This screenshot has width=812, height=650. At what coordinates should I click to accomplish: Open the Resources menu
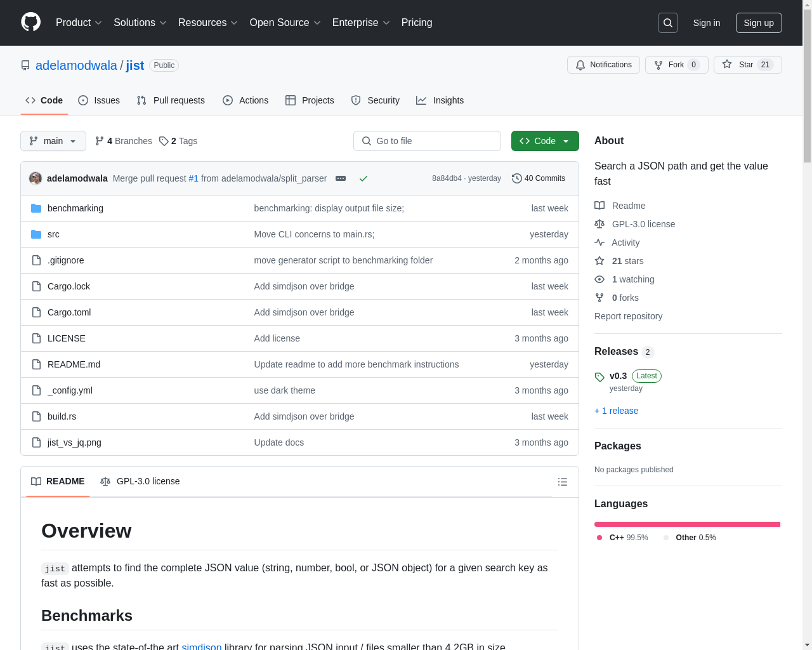(x=208, y=23)
